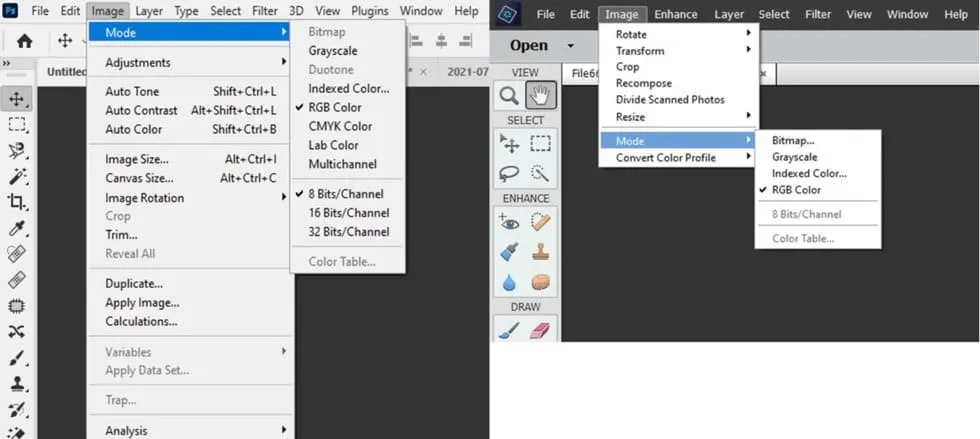The height and width of the screenshot is (439, 980).
Task: Click the Home icon in Photoshop
Action: pyautogui.click(x=24, y=41)
